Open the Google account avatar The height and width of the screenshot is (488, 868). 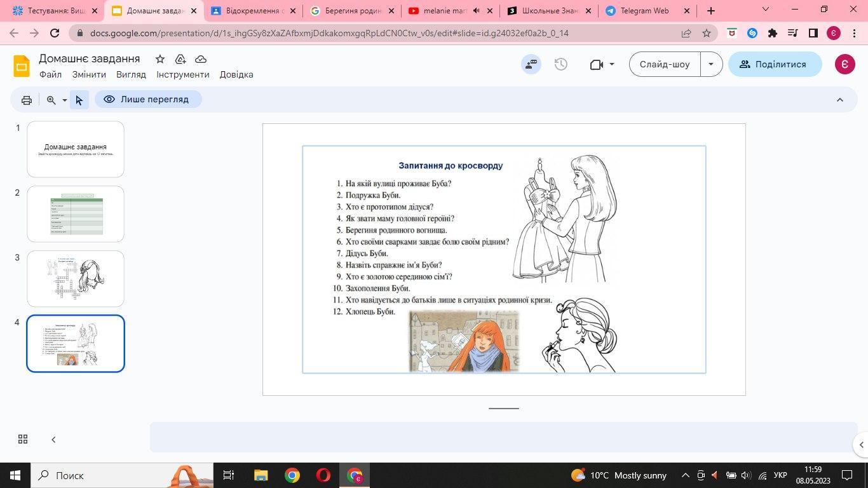point(844,64)
